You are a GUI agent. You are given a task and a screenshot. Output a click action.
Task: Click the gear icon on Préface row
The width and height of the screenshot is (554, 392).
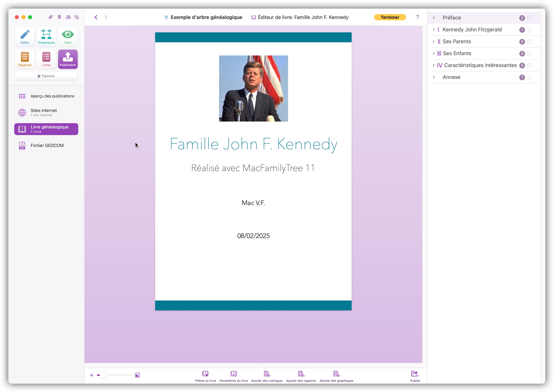tap(529, 18)
